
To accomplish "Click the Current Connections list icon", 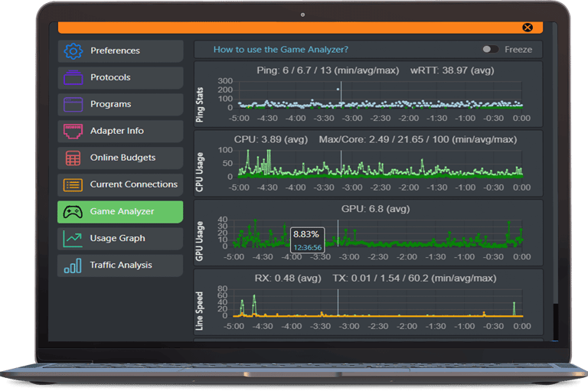I will (73, 185).
